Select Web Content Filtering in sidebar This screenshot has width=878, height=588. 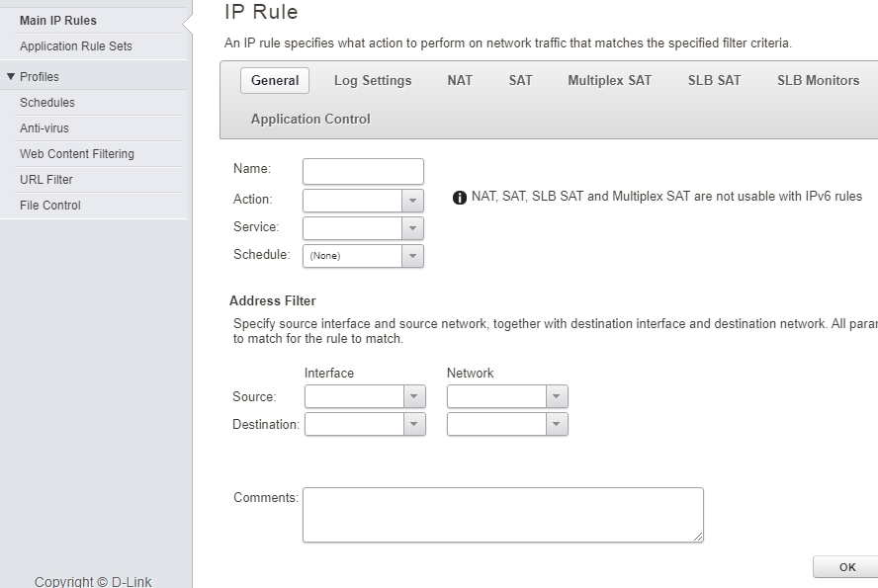[x=77, y=154]
